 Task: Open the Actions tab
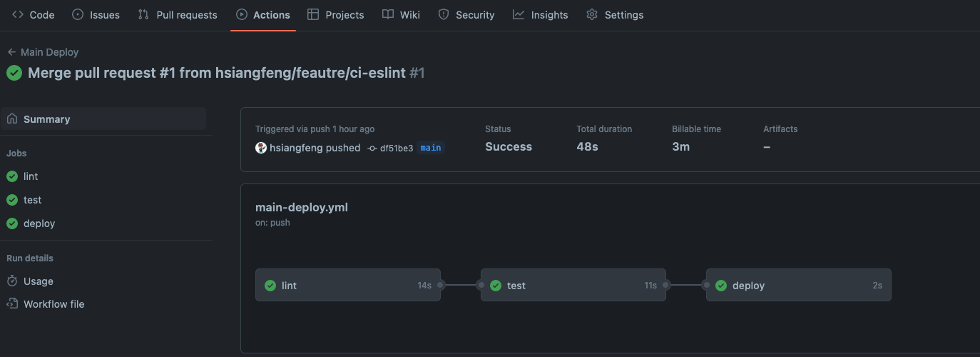click(262, 15)
